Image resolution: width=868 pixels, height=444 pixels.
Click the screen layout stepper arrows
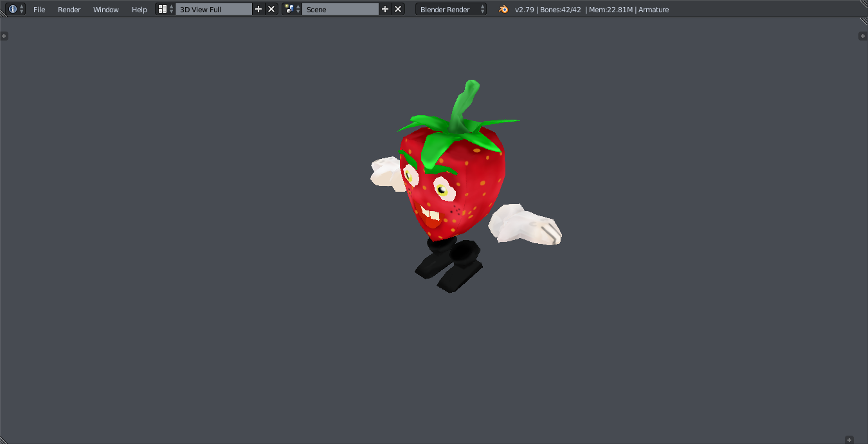(171, 9)
